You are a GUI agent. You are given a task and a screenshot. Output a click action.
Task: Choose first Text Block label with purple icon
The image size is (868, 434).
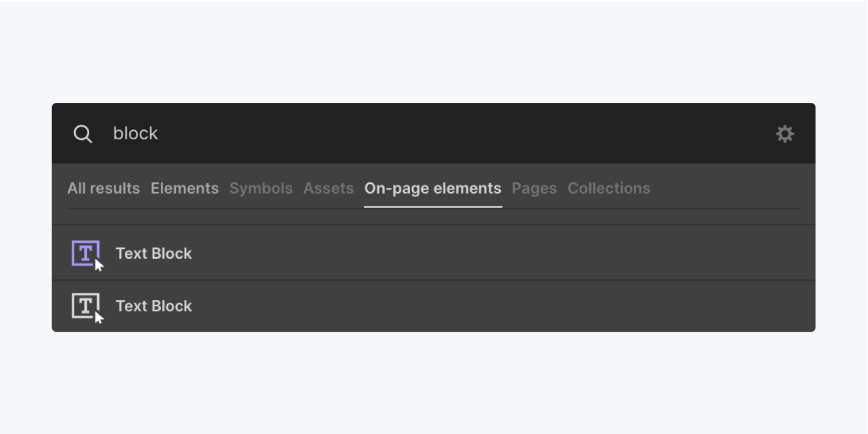click(154, 253)
